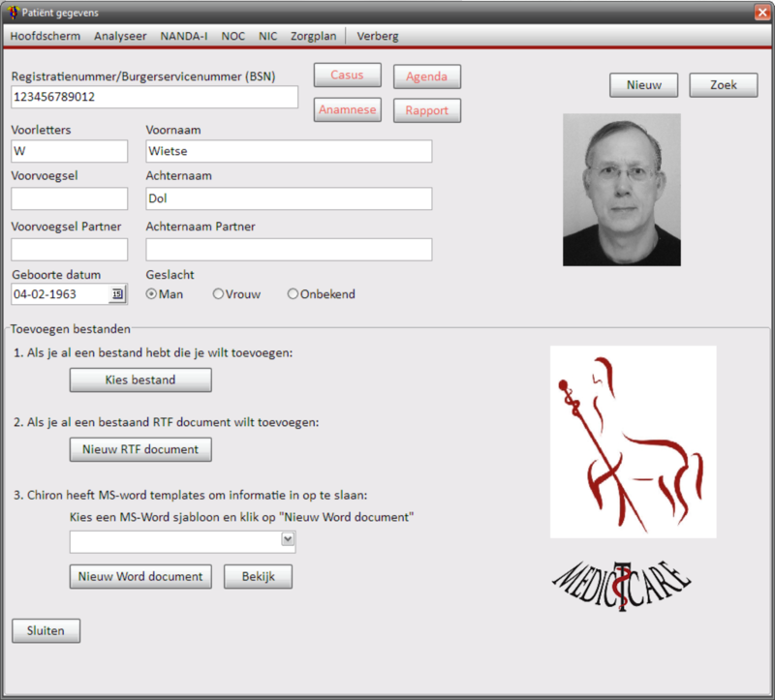The height and width of the screenshot is (700, 775).
Task: Click the application icon in title bar
Action: [12, 12]
